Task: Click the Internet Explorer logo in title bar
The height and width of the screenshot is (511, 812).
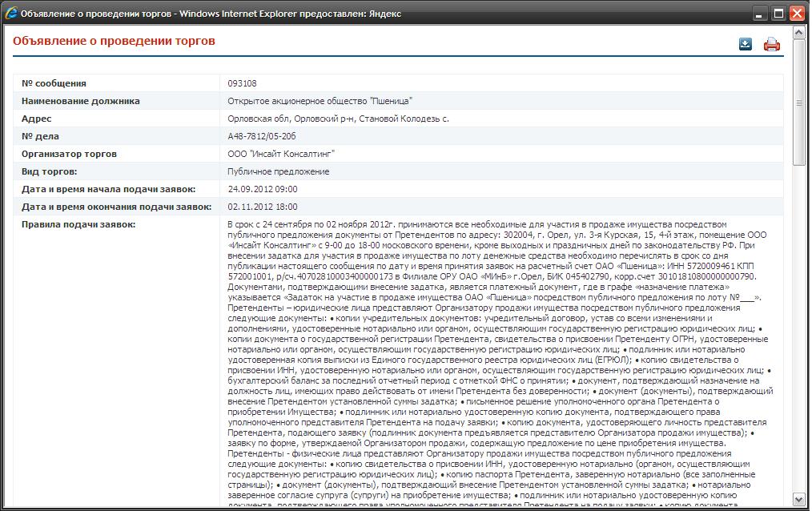Action: coord(10,14)
